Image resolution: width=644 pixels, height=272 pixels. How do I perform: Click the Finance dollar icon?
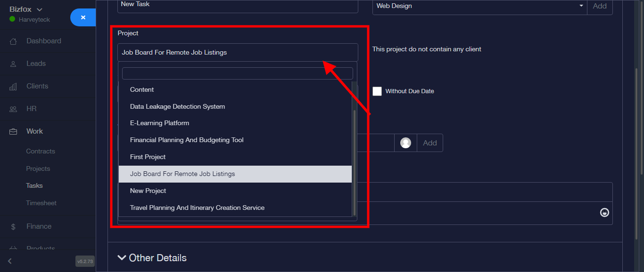[13, 226]
